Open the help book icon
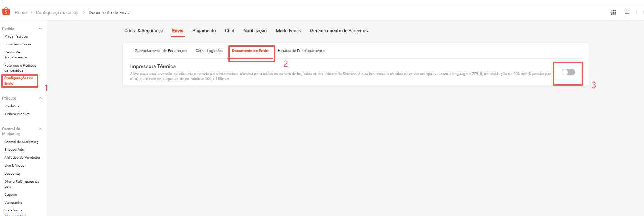This screenshot has width=644, height=216. click(x=627, y=12)
